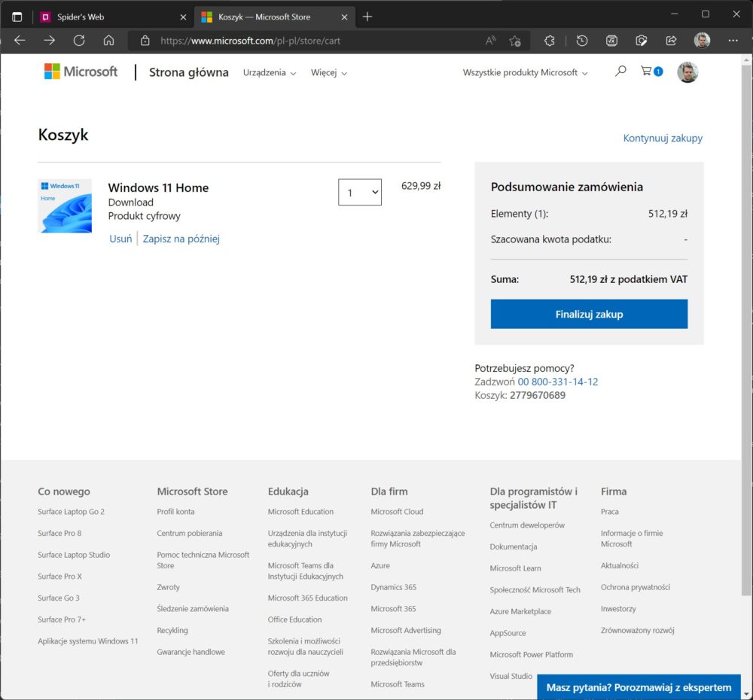Open the Settings and more menu
This screenshot has height=700, width=753.
[x=733, y=41]
